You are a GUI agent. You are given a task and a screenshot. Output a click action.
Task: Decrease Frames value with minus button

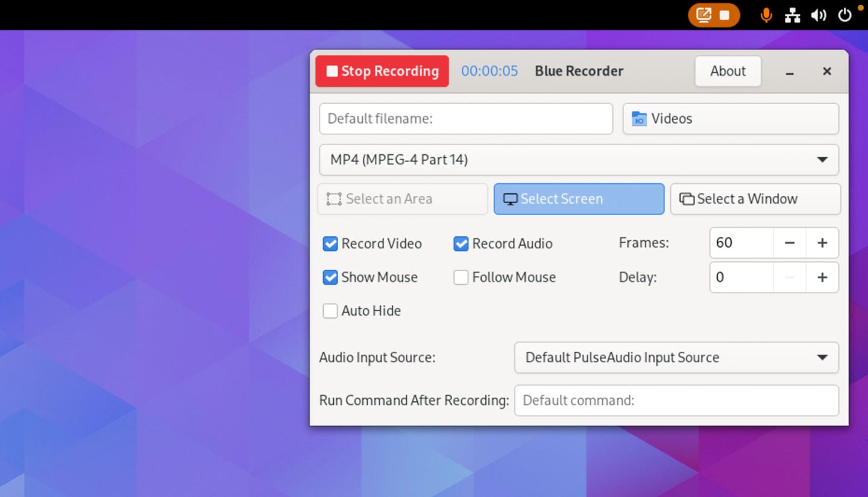(790, 243)
